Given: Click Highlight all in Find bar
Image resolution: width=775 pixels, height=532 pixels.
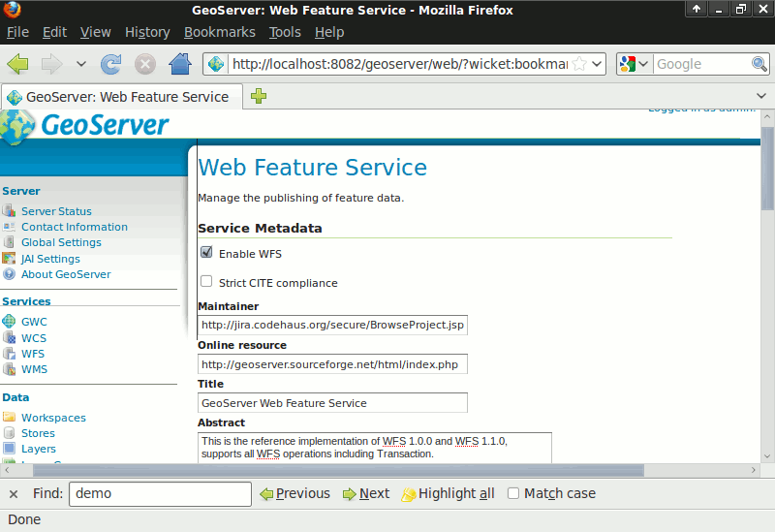Looking at the screenshot, I should pos(449,493).
